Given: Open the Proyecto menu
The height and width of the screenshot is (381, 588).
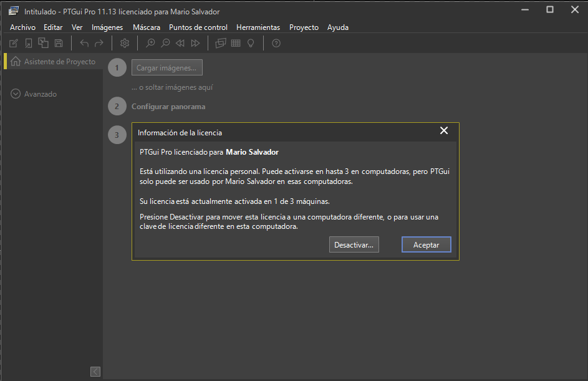Looking at the screenshot, I should click(x=304, y=27).
